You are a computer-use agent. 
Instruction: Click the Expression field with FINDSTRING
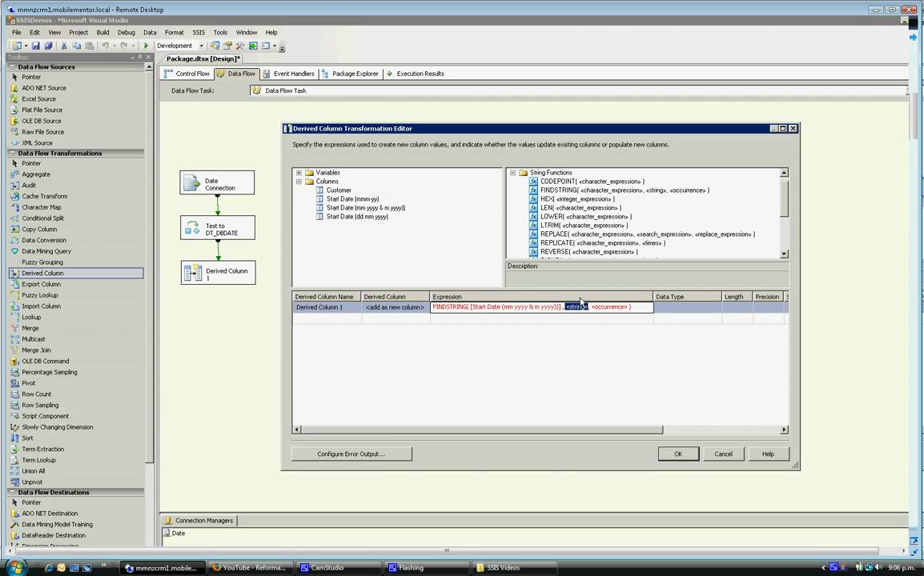541,307
